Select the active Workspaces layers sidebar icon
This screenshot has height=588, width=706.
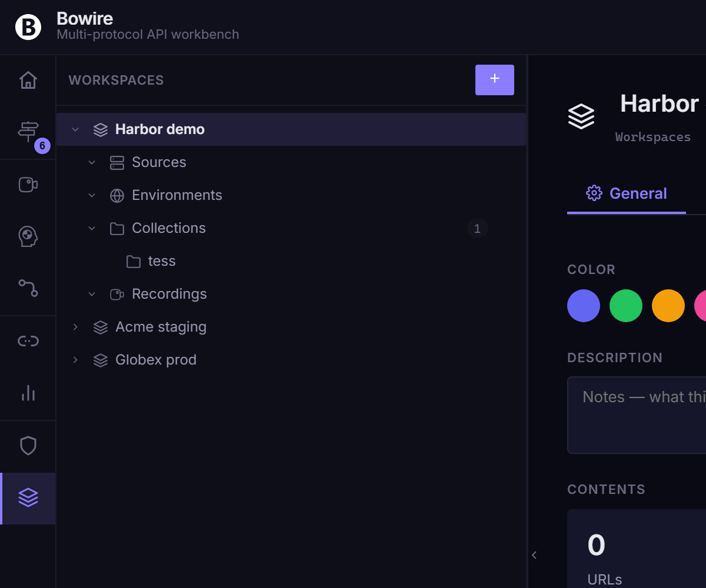click(28, 498)
